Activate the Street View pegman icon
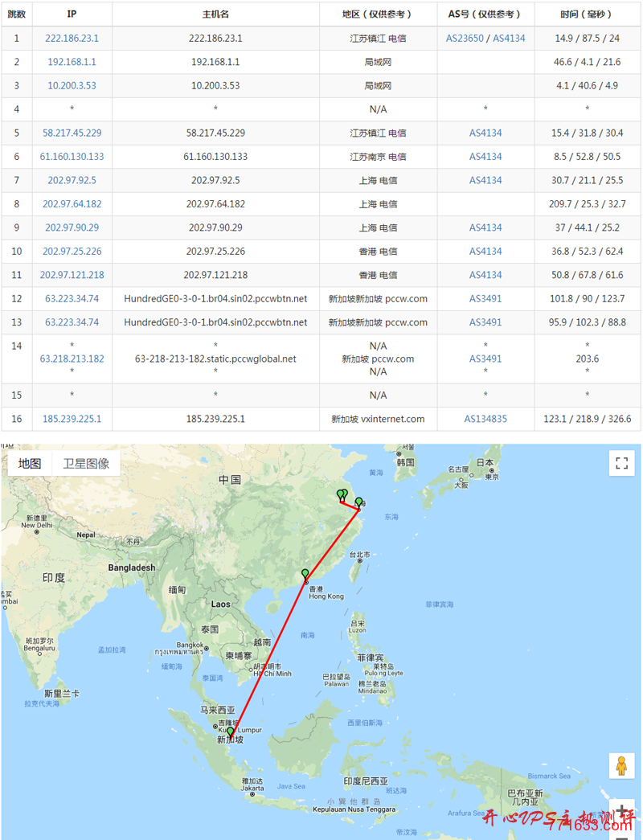Image resolution: width=643 pixels, height=840 pixels. [621, 765]
